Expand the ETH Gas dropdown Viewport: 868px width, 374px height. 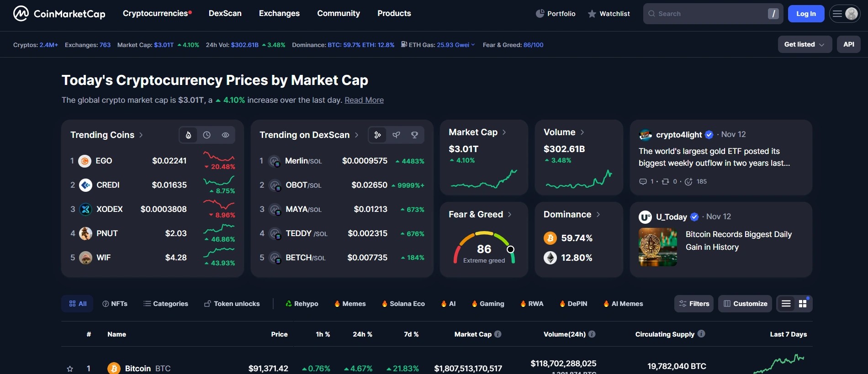pyautogui.click(x=473, y=45)
